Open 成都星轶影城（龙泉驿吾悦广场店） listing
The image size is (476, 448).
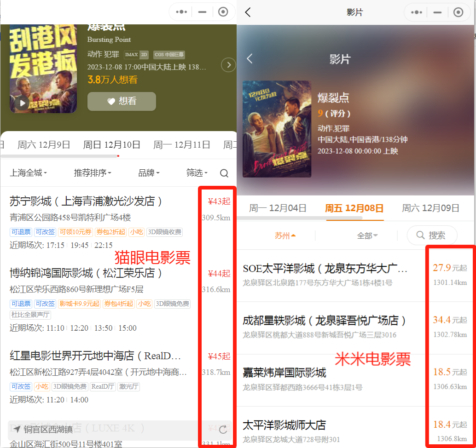point(324,321)
